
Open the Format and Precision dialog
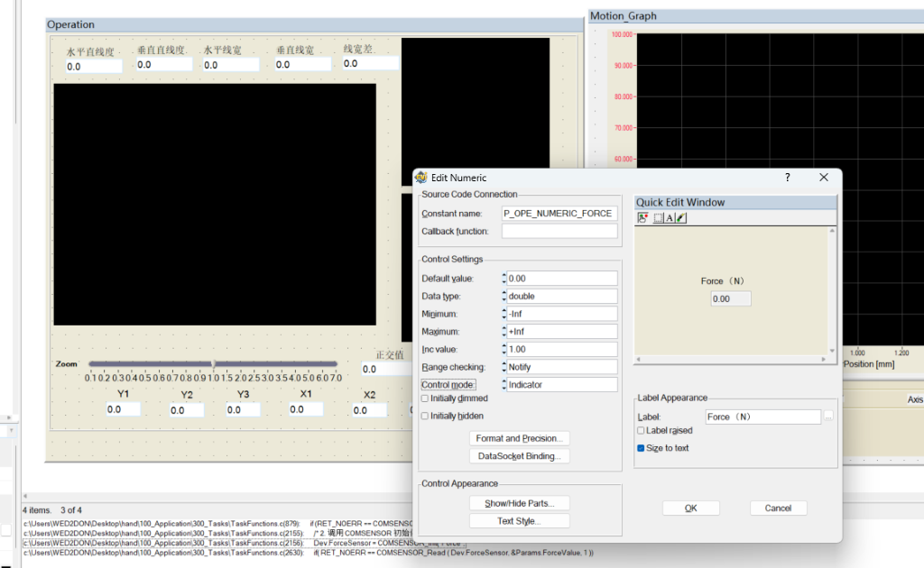[520, 438]
